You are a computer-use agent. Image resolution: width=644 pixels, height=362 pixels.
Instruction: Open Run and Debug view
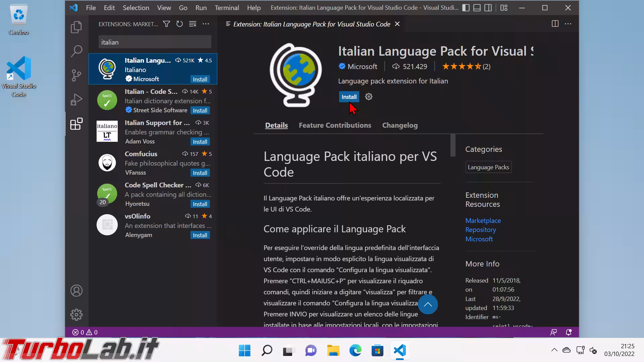click(x=76, y=100)
